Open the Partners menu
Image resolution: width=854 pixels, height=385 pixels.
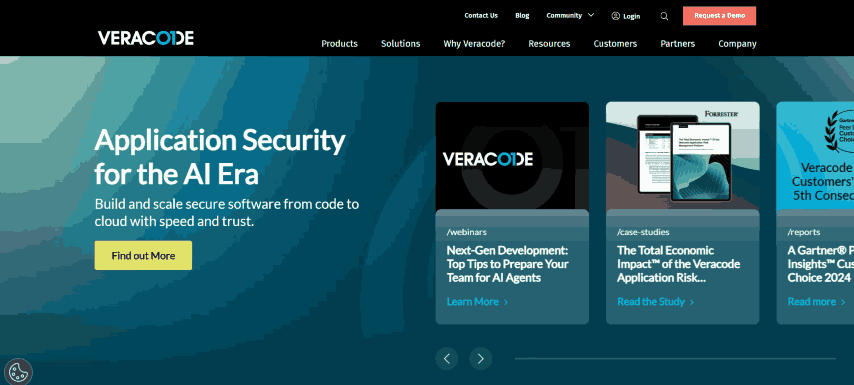click(x=678, y=44)
